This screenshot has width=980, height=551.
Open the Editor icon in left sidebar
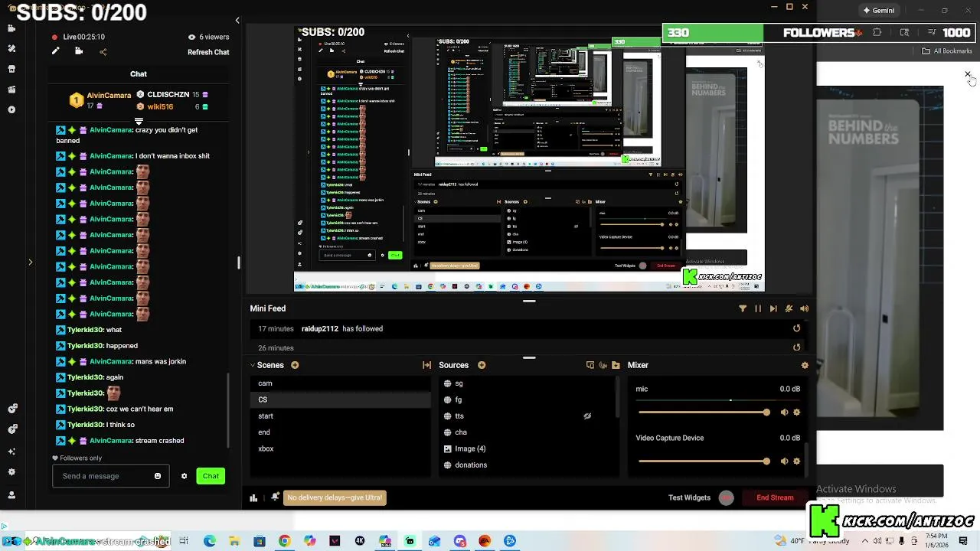11,28
